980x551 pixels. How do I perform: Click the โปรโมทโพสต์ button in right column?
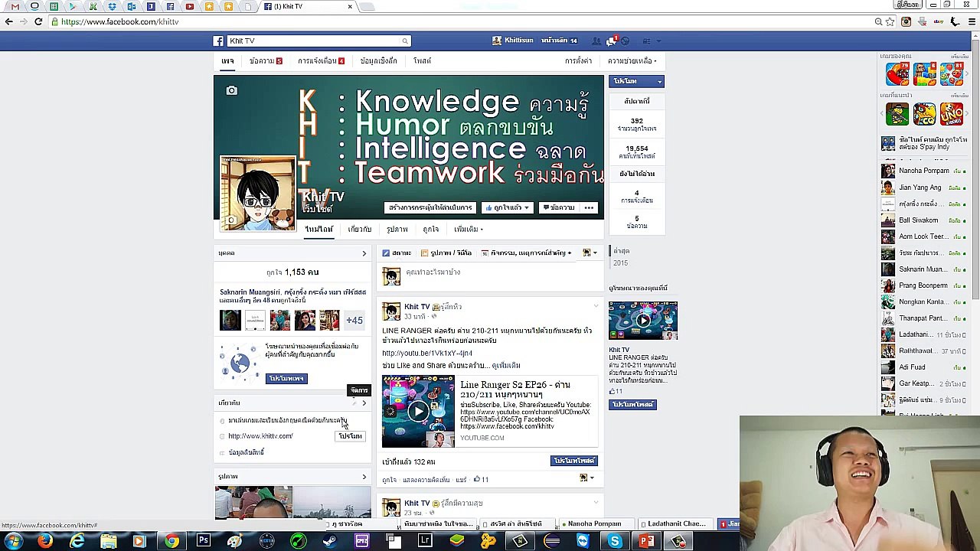(x=632, y=404)
